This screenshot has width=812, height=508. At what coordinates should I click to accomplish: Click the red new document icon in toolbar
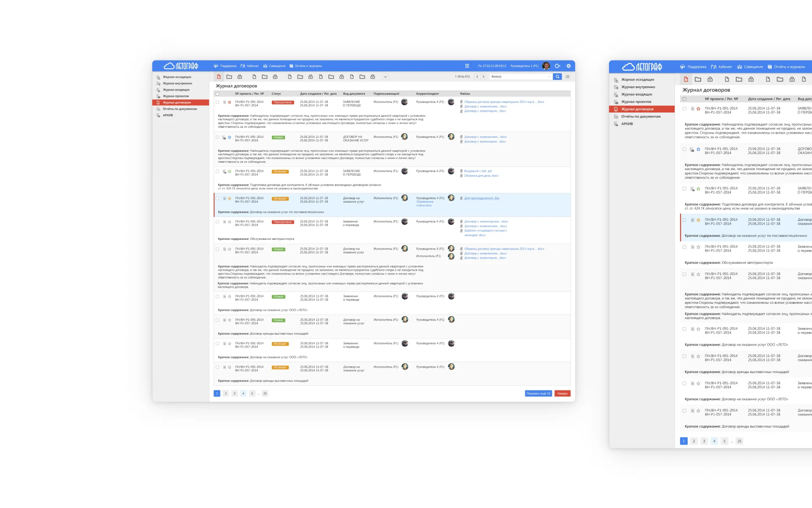pos(219,77)
